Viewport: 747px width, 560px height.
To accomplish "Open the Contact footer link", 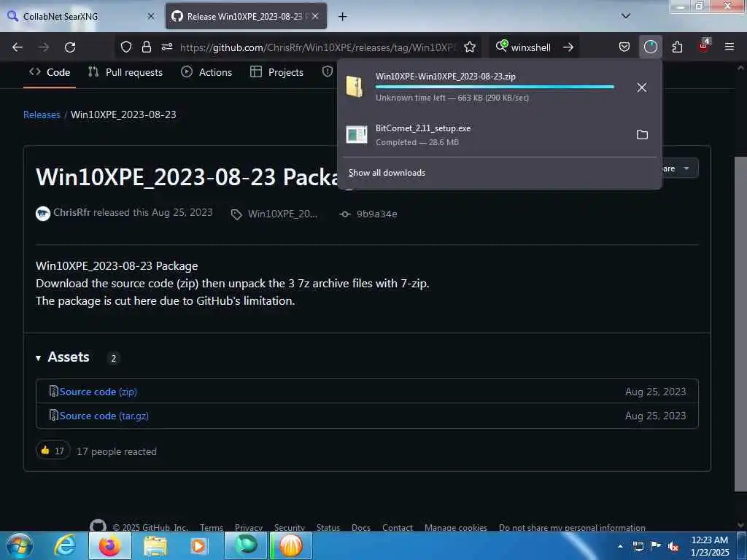I will click(398, 527).
